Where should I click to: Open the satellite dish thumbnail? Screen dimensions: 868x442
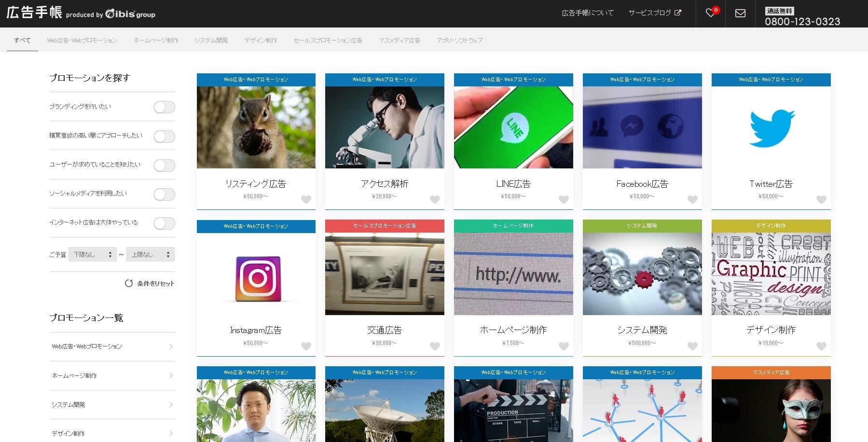click(x=385, y=411)
